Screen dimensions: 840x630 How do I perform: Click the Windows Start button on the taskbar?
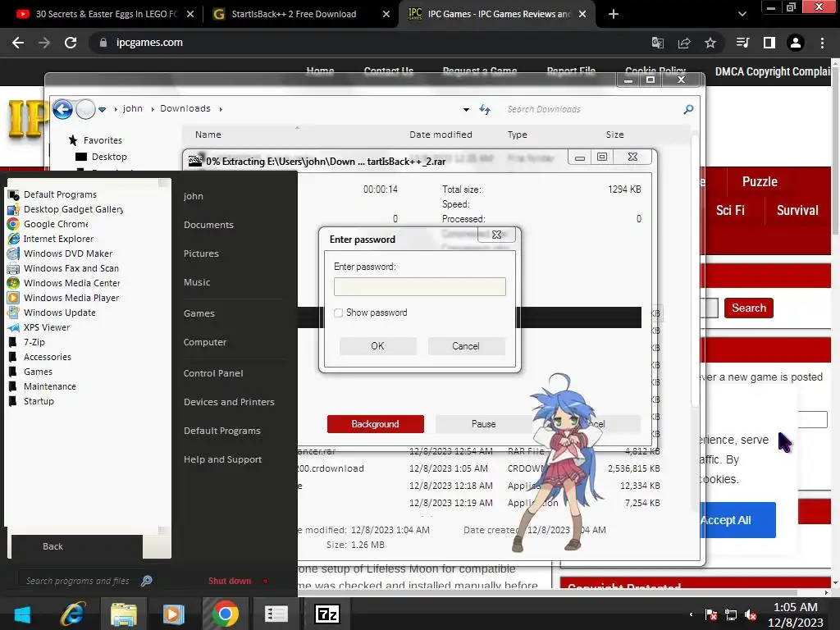coord(22,614)
